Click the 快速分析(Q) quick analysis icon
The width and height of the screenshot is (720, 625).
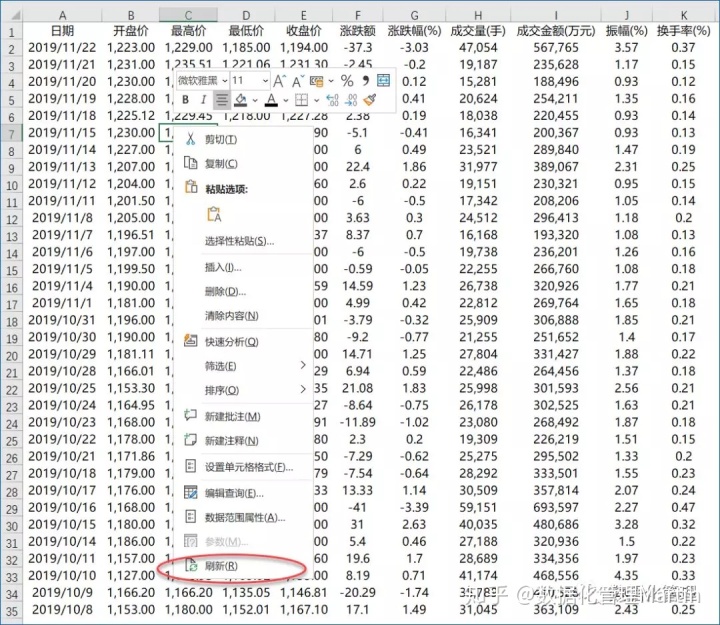click(191, 340)
